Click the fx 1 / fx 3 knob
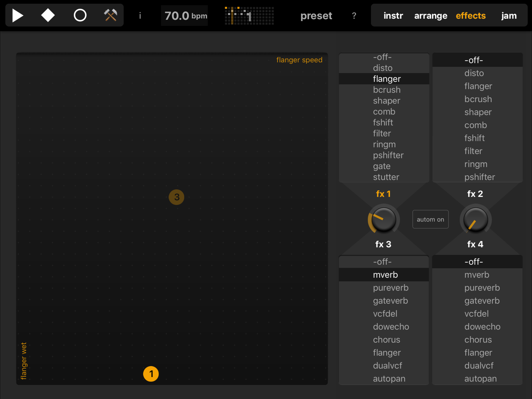 pyautogui.click(x=384, y=220)
